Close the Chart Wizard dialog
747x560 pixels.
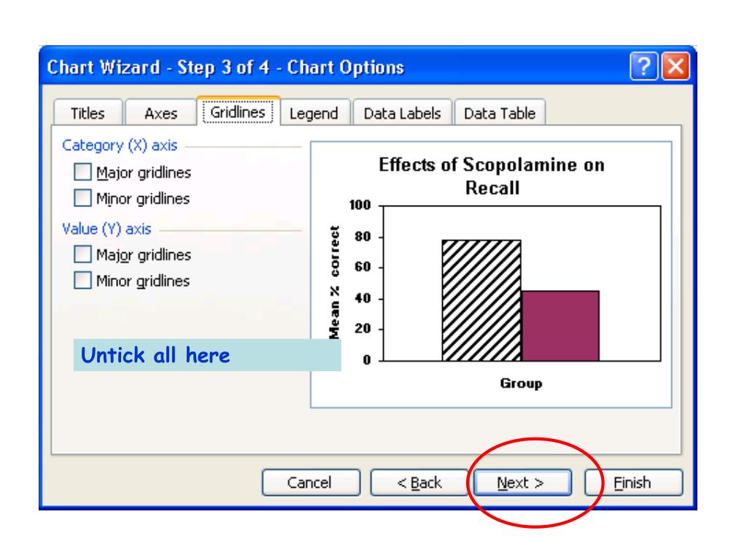[676, 66]
